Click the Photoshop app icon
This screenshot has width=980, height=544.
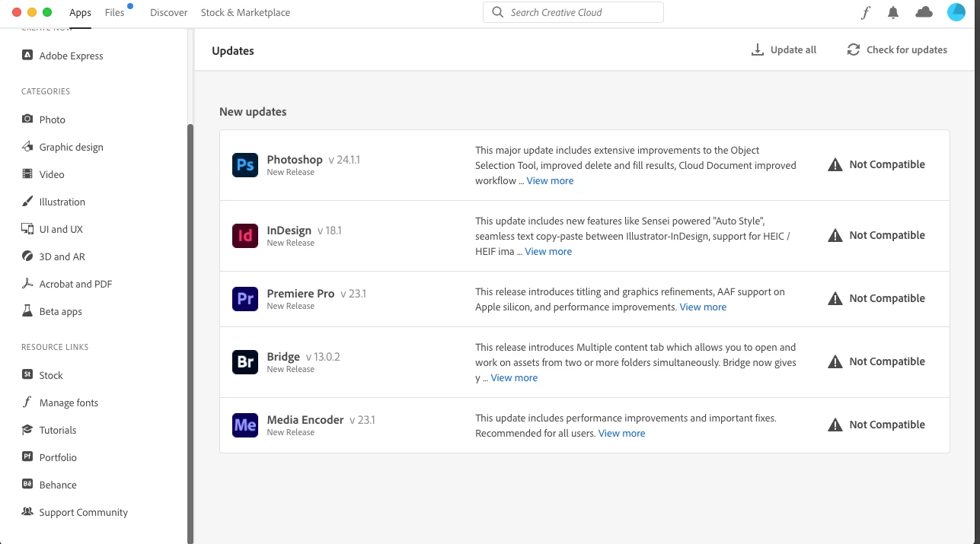pos(245,165)
